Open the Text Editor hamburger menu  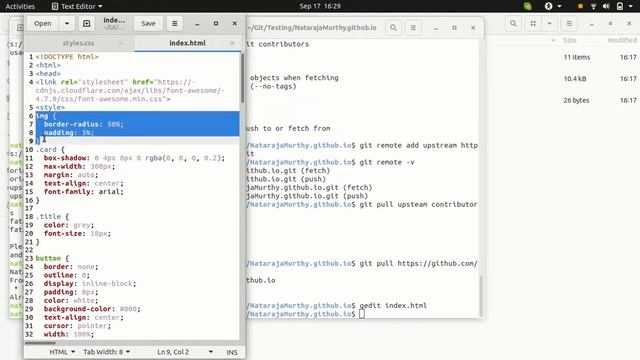[175, 24]
